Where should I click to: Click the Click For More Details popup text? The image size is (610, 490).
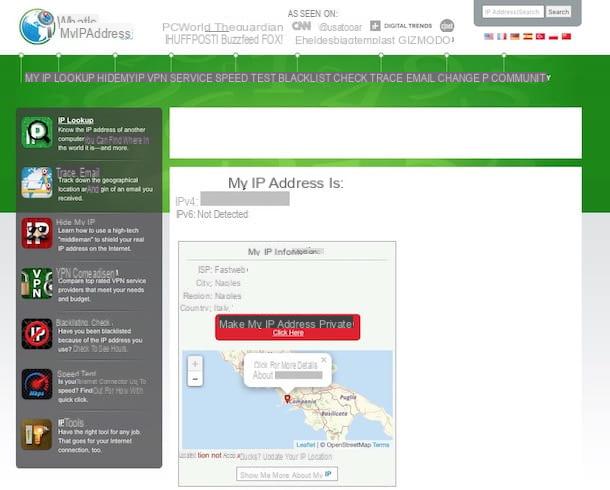click(x=286, y=365)
